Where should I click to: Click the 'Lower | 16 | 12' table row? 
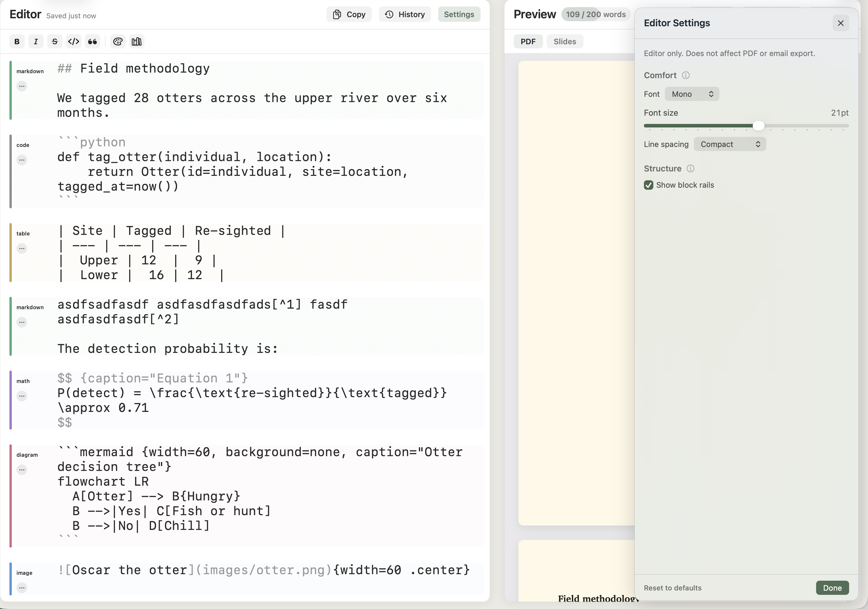click(x=141, y=275)
